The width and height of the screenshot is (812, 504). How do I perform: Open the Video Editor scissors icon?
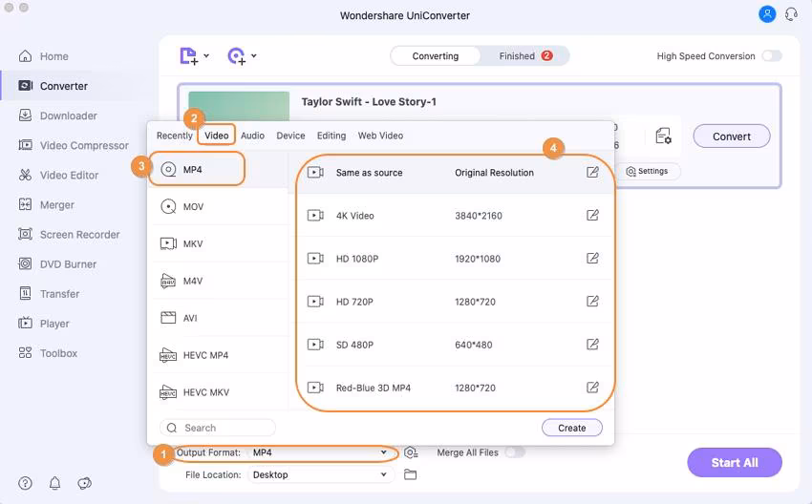click(25, 175)
